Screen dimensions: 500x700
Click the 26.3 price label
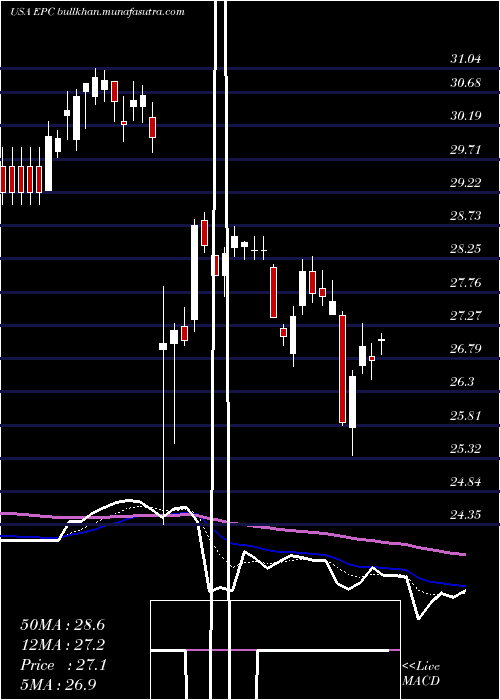click(x=462, y=382)
